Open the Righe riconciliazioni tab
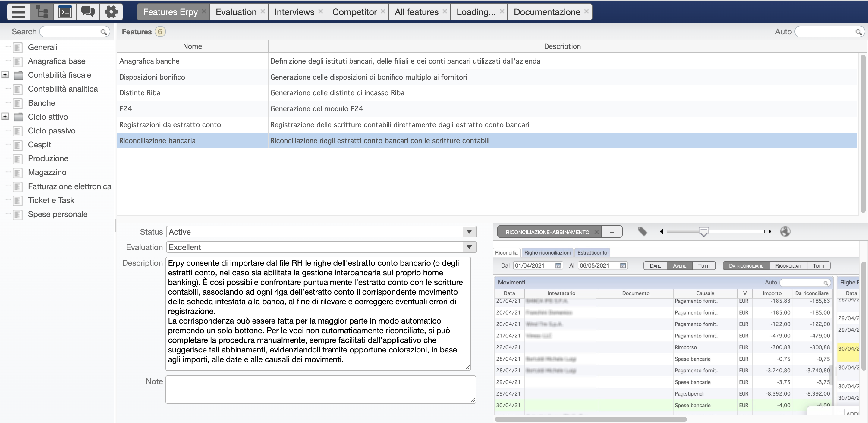Image resolution: width=868 pixels, height=423 pixels. pos(547,252)
